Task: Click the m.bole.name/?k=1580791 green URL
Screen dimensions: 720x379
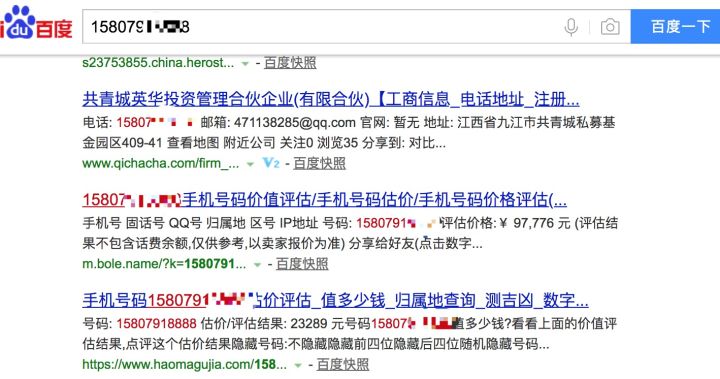Action: [164, 264]
